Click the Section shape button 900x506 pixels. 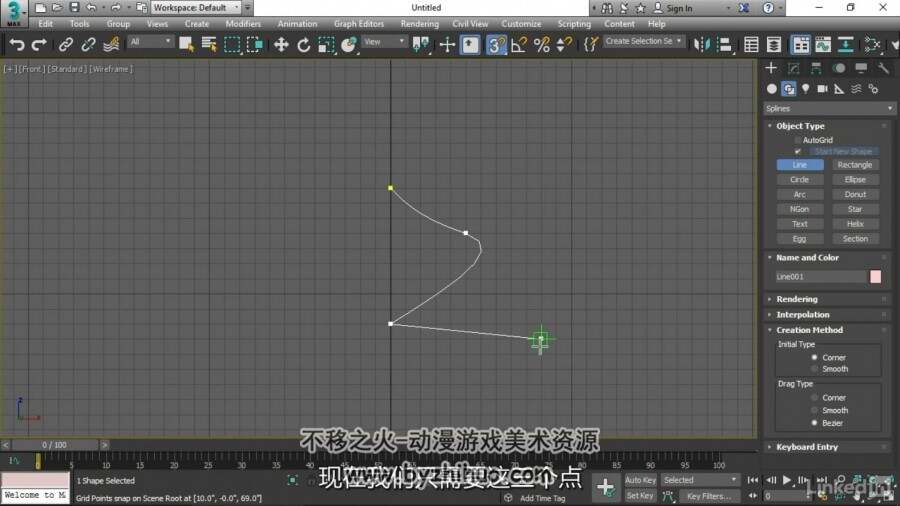[x=855, y=239]
